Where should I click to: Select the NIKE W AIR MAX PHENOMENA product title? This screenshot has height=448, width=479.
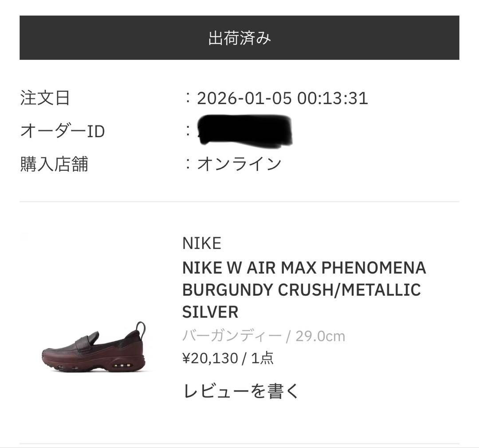click(304, 267)
